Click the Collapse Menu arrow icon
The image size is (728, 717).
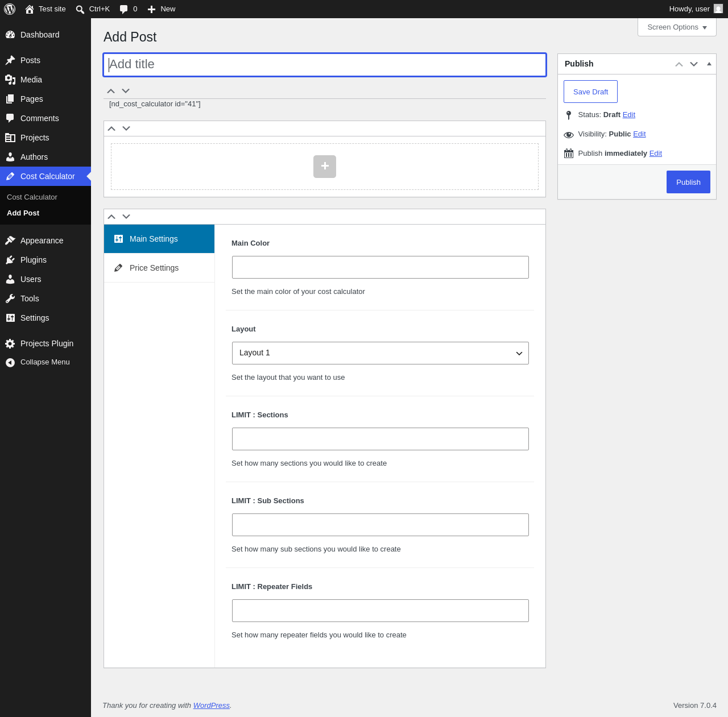pos(10,362)
